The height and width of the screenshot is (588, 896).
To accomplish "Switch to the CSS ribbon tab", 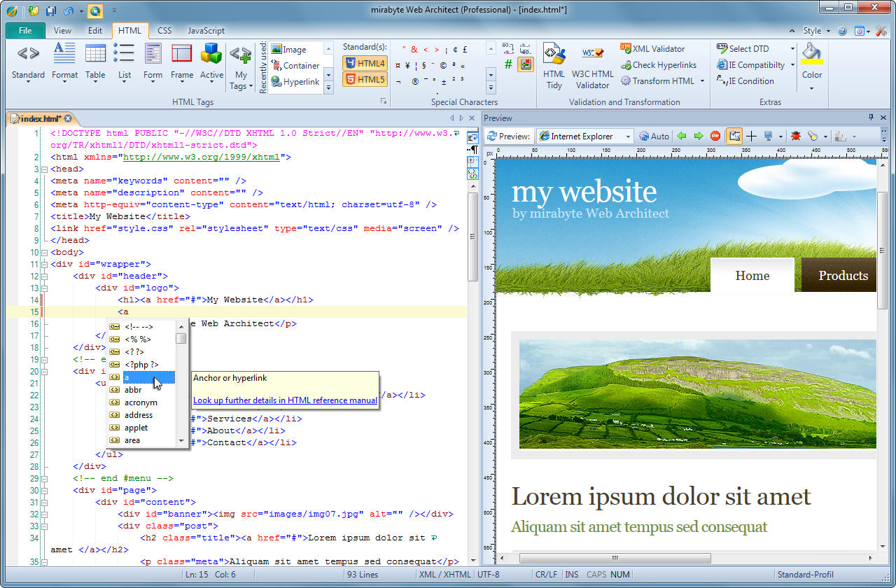I will coord(164,31).
